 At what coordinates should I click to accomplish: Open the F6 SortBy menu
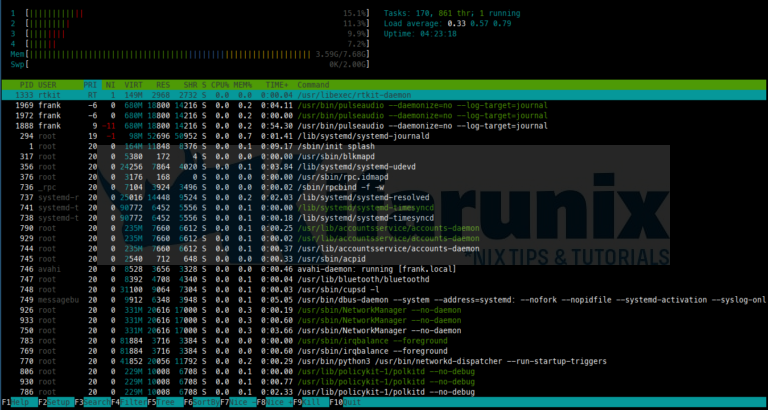tap(202, 402)
